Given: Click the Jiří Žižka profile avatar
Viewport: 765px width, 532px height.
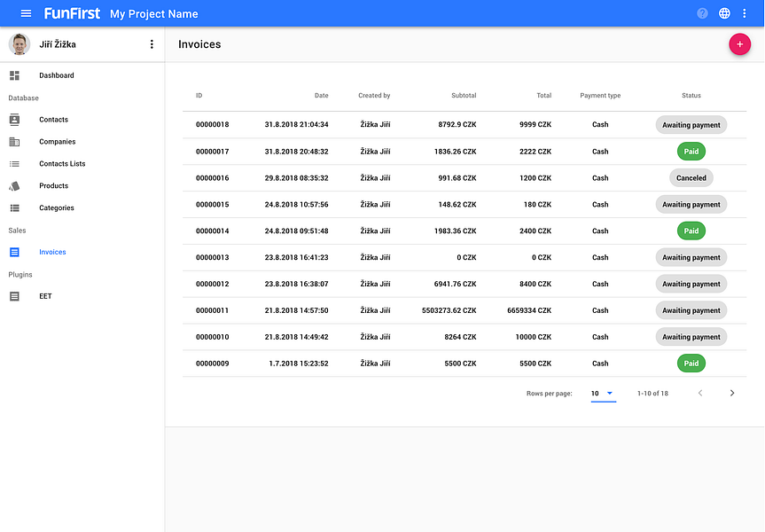Looking at the screenshot, I should tap(20, 44).
